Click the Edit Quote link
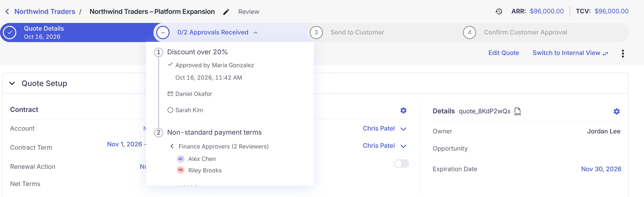The width and height of the screenshot is (644, 197). pyautogui.click(x=504, y=53)
